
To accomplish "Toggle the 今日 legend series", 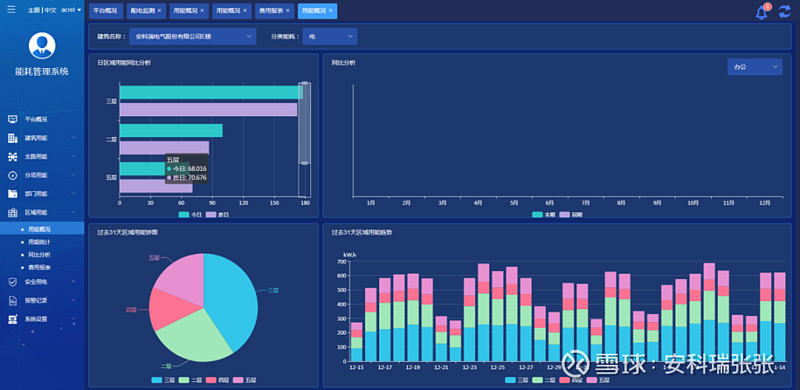I will tap(191, 214).
